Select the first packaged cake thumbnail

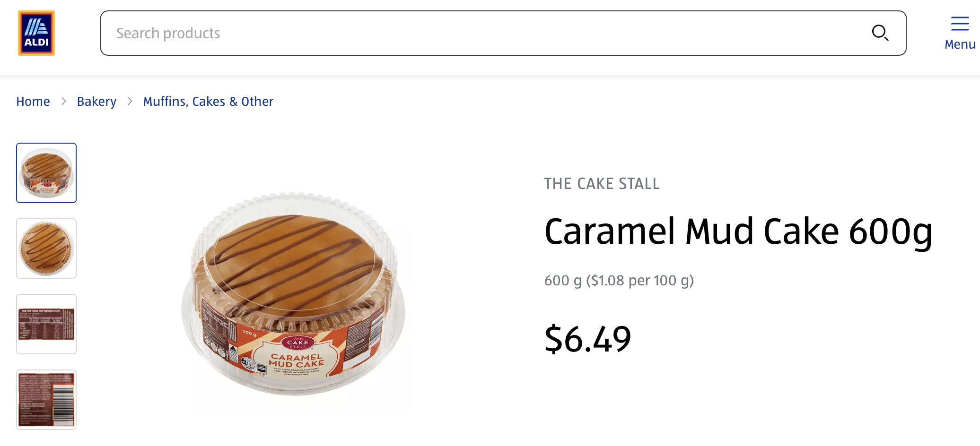46,173
